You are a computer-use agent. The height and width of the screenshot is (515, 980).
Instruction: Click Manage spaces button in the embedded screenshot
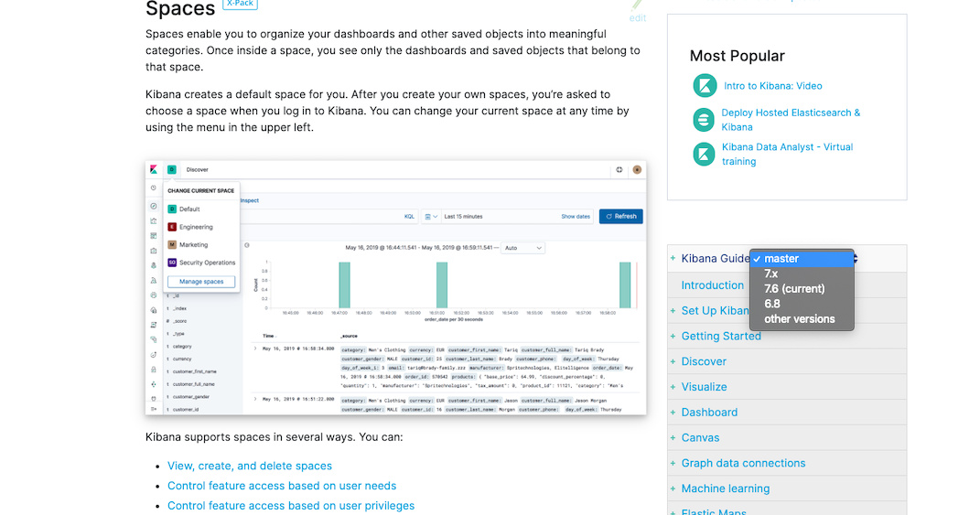201,281
